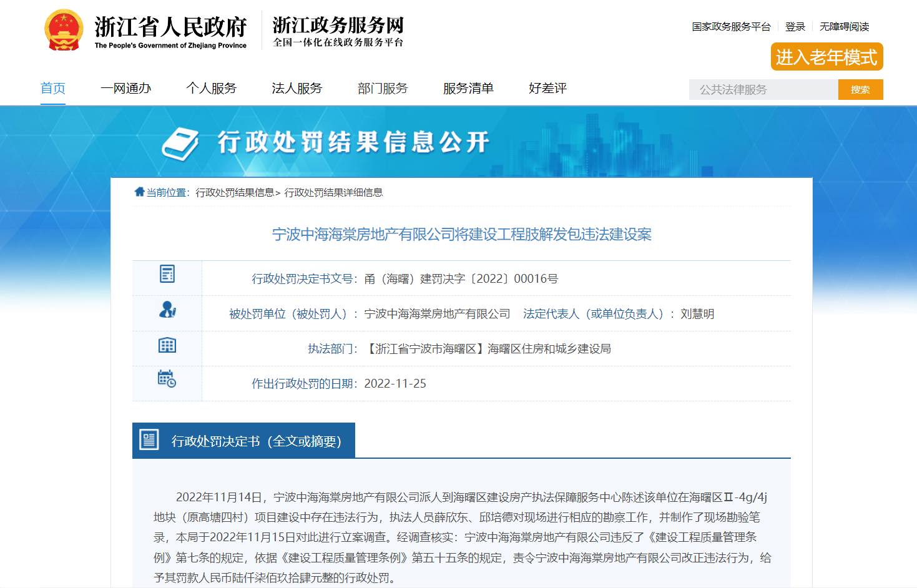Click the case title 宁波中海海棠房地产有限公司将建设工程肢解发包违法建设案
The width and height of the screenshot is (917, 588).
click(462, 234)
